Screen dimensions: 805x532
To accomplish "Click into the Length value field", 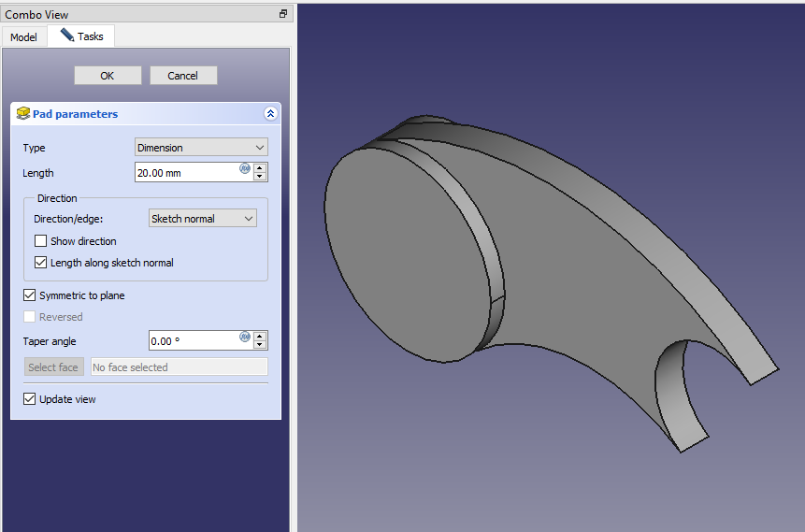I will click(x=185, y=173).
